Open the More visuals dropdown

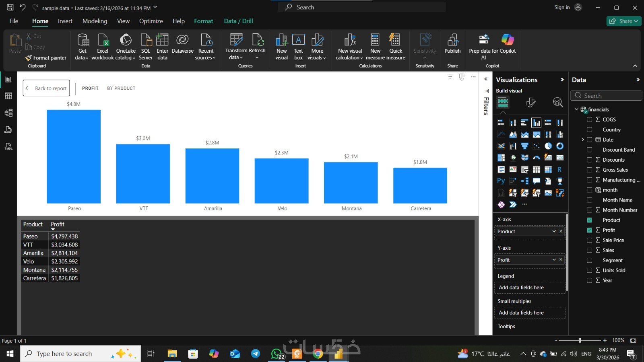point(317,47)
